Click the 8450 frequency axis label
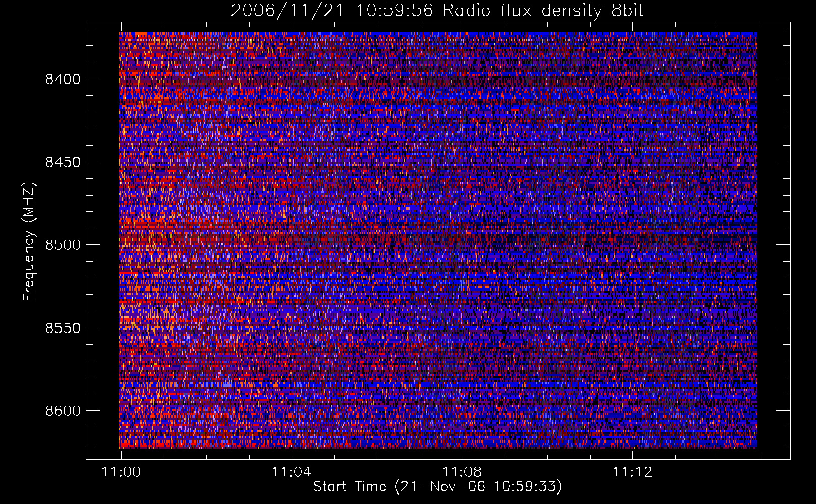 coord(63,162)
